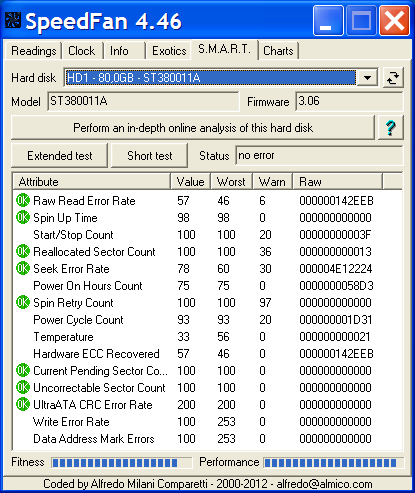
Task: Click raw value 00000000003F
Action: coord(335,235)
